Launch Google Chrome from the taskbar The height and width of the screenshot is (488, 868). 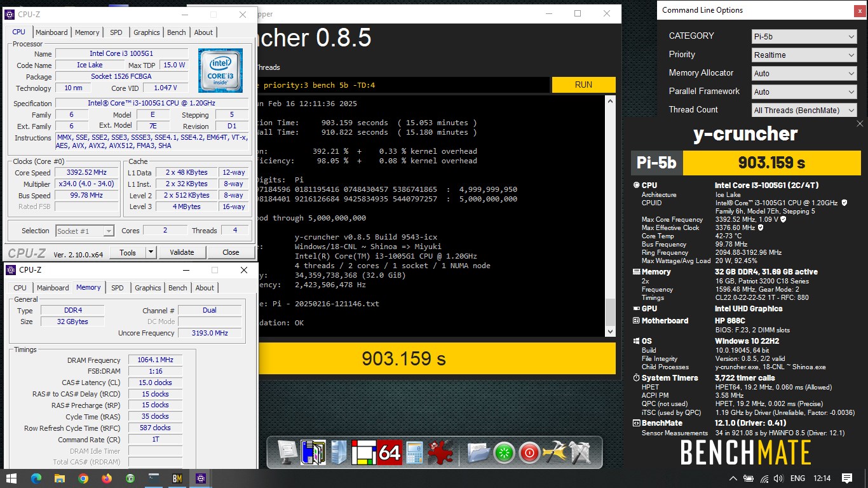click(83, 478)
